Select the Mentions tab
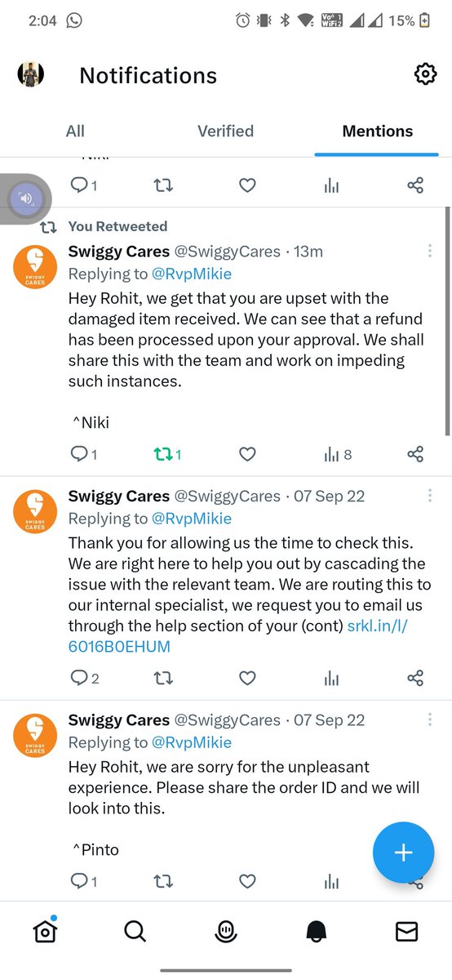Viewport: 452px width, 980px height. 378,131
